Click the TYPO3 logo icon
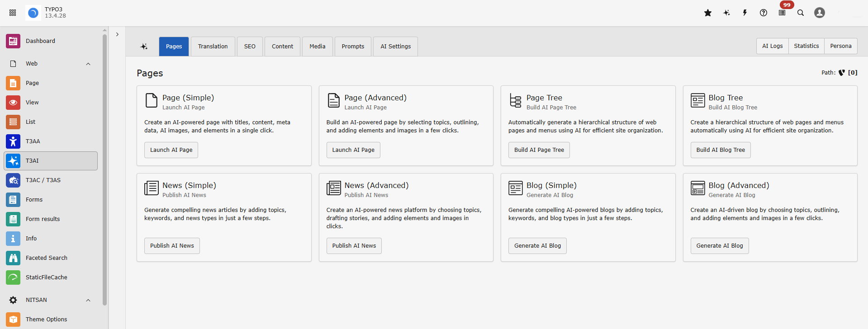The image size is (868, 329). tap(33, 13)
